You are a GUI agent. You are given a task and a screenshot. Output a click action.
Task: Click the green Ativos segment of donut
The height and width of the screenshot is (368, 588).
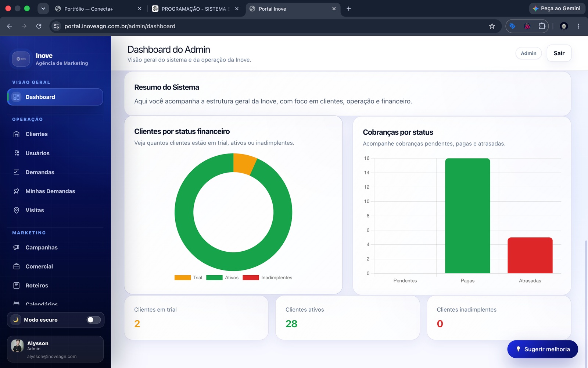pyautogui.click(x=233, y=262)
